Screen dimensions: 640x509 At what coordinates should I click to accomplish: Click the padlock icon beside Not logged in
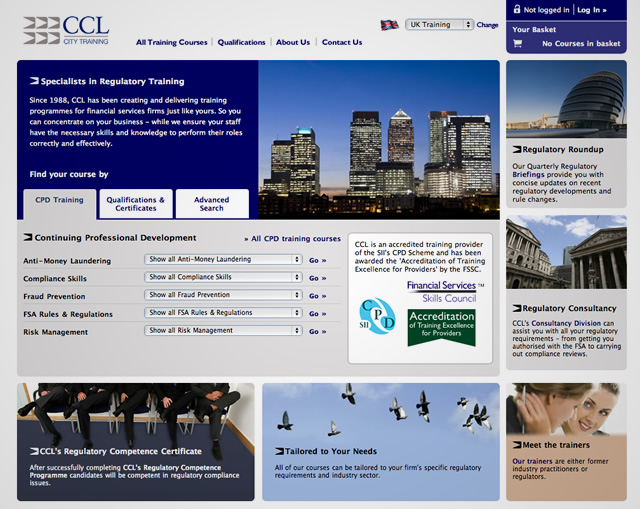coord(517,9)
